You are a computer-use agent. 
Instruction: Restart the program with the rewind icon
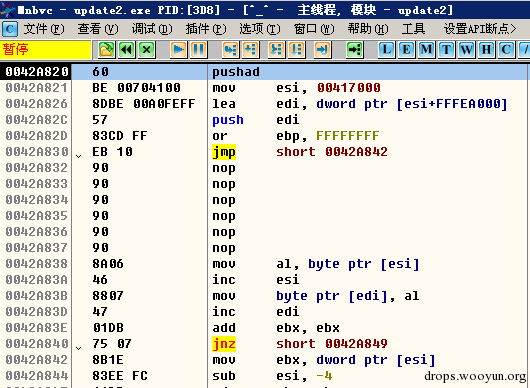[x=127, y=50]
